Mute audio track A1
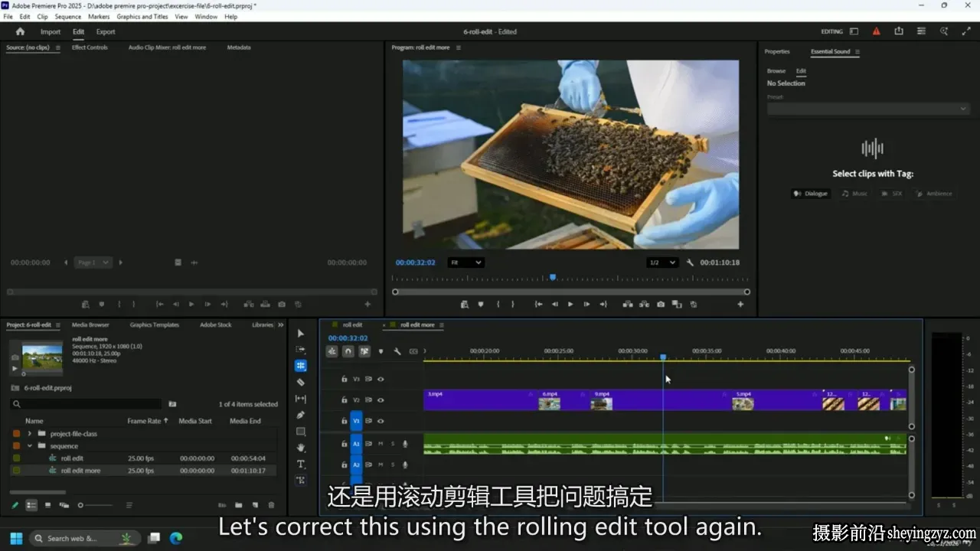Screen dimensions: 980x551 (381, 444)
